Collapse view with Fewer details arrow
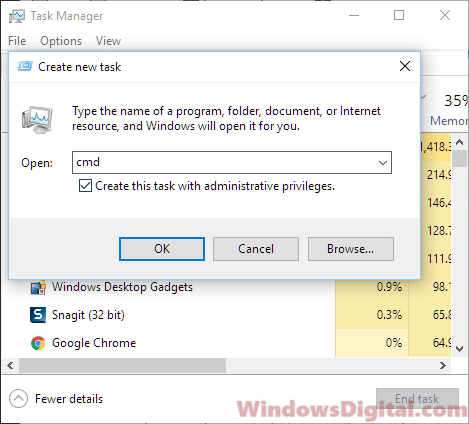The width and height of the screenshot is (469, 424). pyautogui.click(x=18, y=399)
